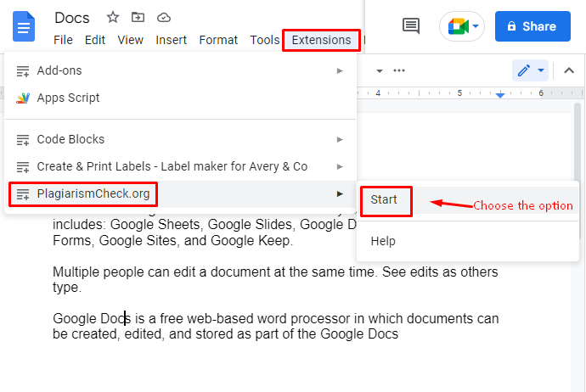Expand the Add-ons submenu arrow
The height and width of the screenshot is (392, 586).
340,70
